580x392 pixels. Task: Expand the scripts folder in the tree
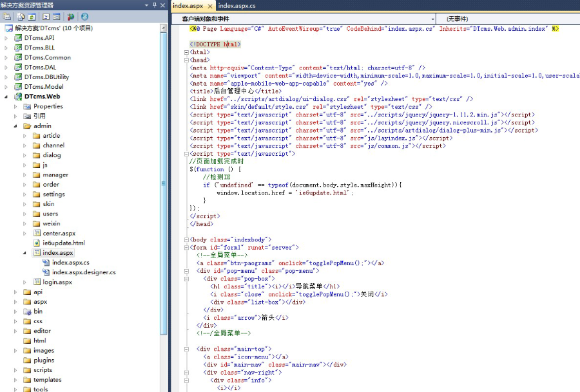coord(16,370)
